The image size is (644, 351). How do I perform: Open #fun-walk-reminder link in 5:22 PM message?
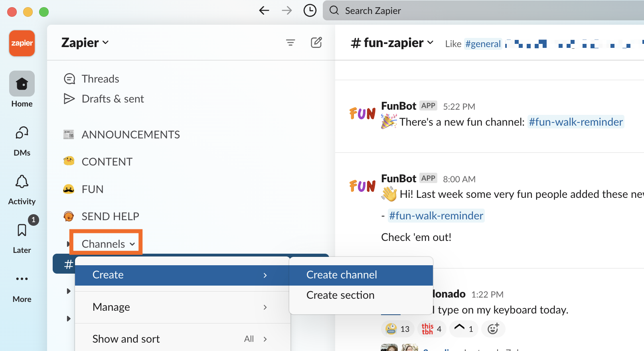tap(576, 122)
